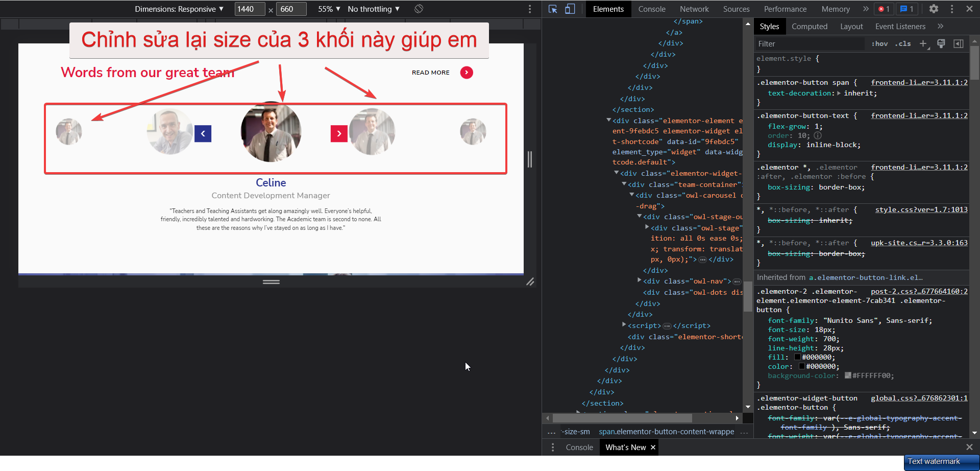Screen dimensions: 980x471
Task: Click the center Celine portrait thumbnail
Action: [271, 132]
